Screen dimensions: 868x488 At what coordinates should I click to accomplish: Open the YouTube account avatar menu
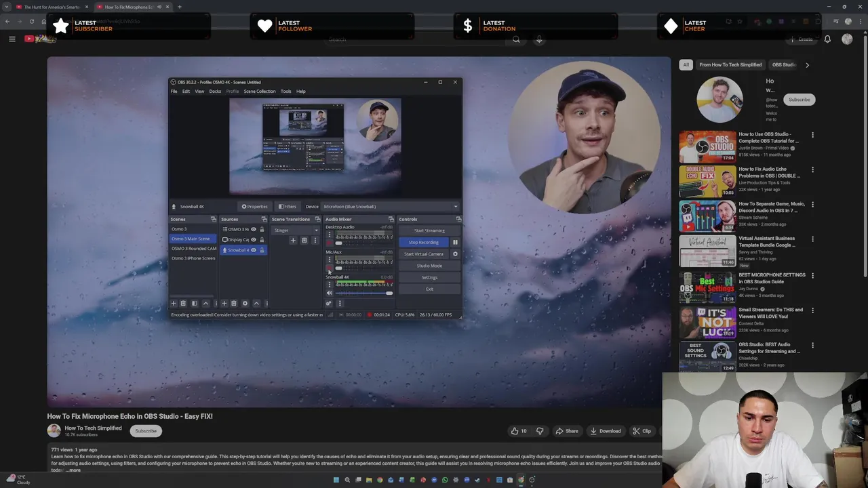(x=847, y=39)
